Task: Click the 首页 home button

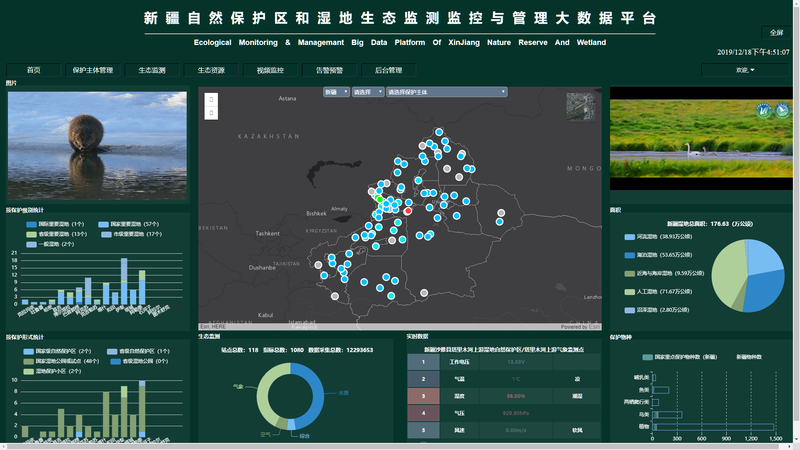Action: (34, 70)
